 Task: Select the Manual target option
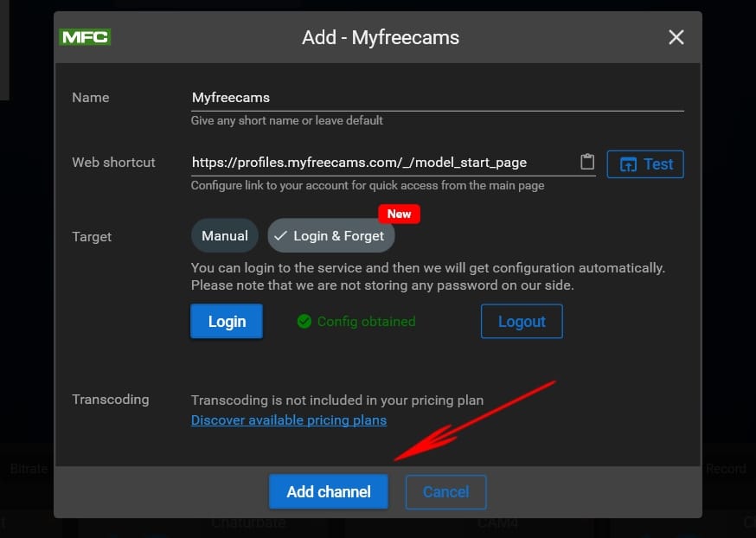[225, 236]
